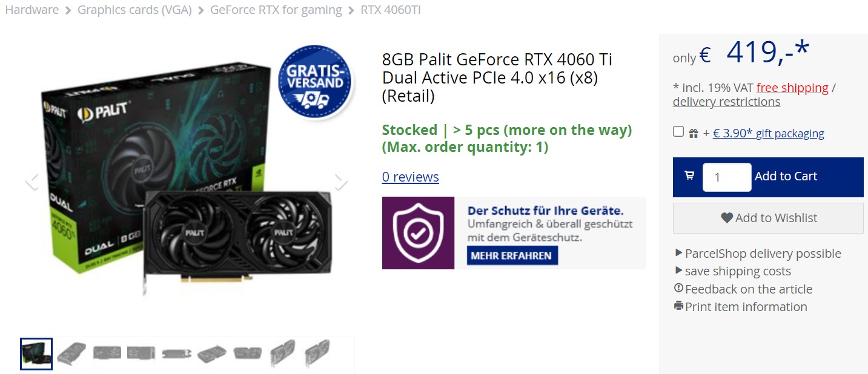Click the MEHR ERFAHREN button
868x374 pixels.
coord(512,255)
